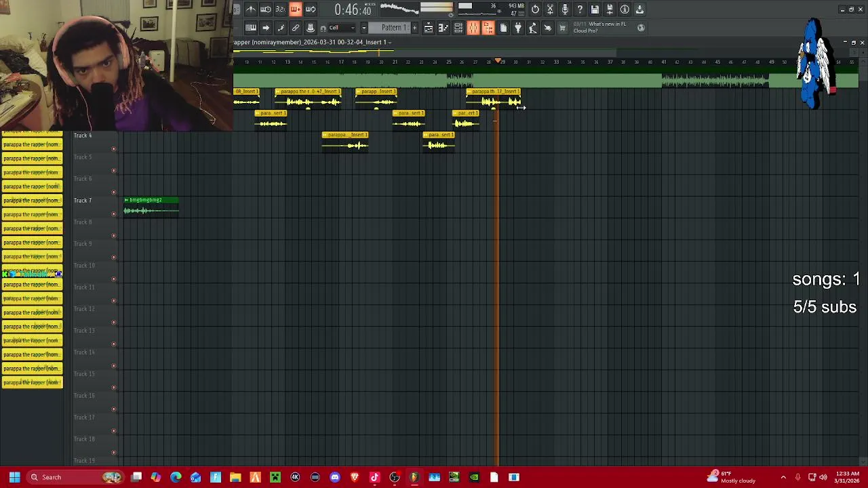Click the horizontal scrollbar above timeline ruler
868x488 pixels.
(x=425, y=52)
